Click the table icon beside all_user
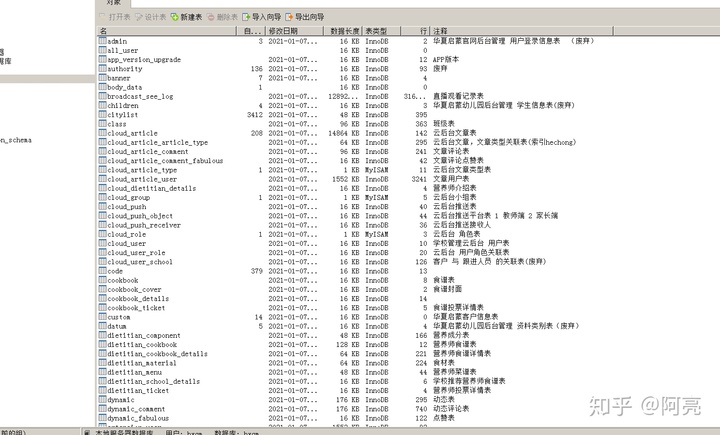 click(x=102, y=50)
